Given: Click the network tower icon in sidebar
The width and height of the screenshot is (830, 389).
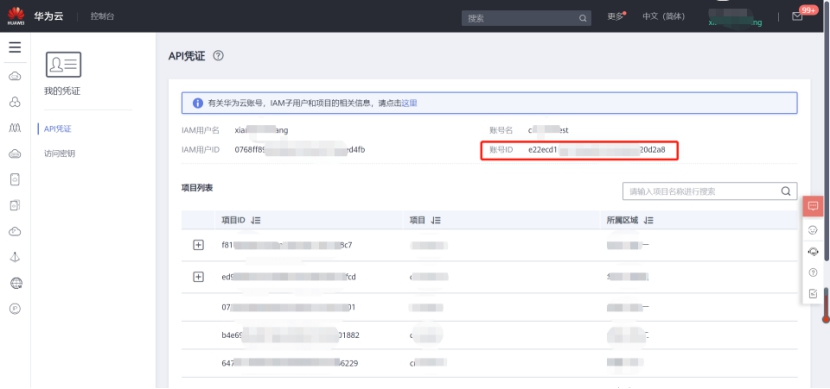Looking at the screenshot, I should click(x=15, y=257).
